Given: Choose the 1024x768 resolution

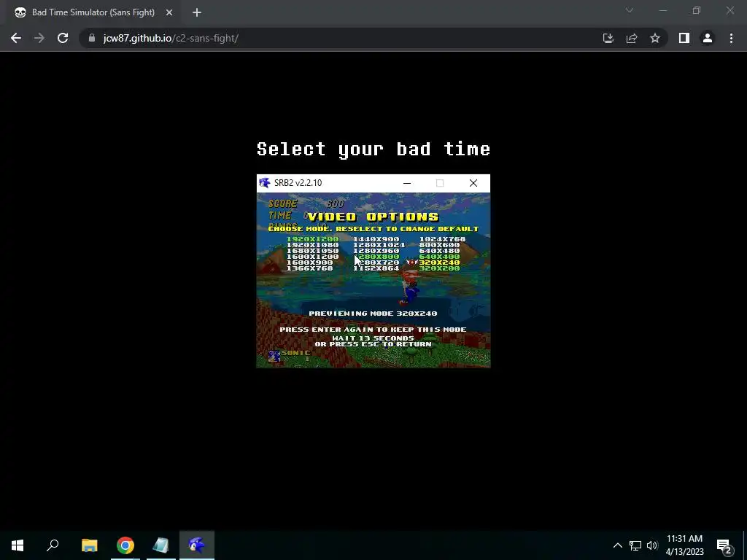Looking at the screenshot, I should (442, 239).
